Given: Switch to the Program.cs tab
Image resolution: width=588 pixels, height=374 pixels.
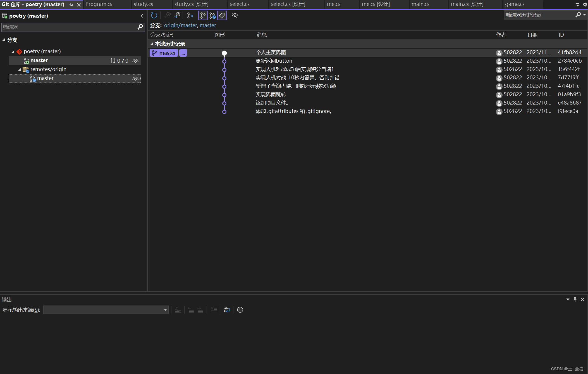Looking at the screenshot, I should [x=99, y=4].
